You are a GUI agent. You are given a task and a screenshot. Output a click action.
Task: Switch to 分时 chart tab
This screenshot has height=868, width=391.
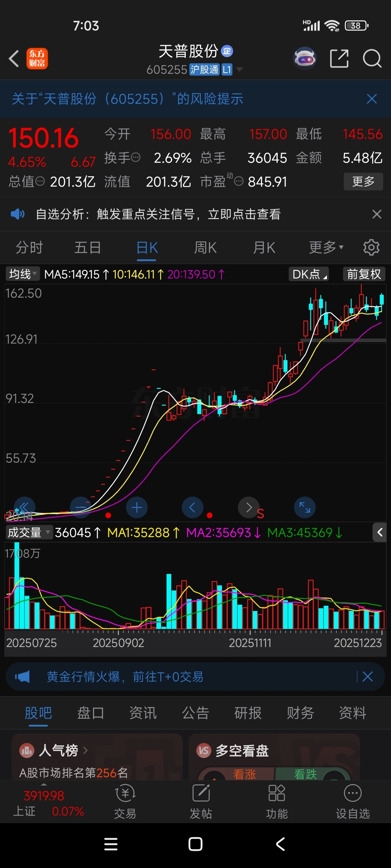tap(29, 248)
